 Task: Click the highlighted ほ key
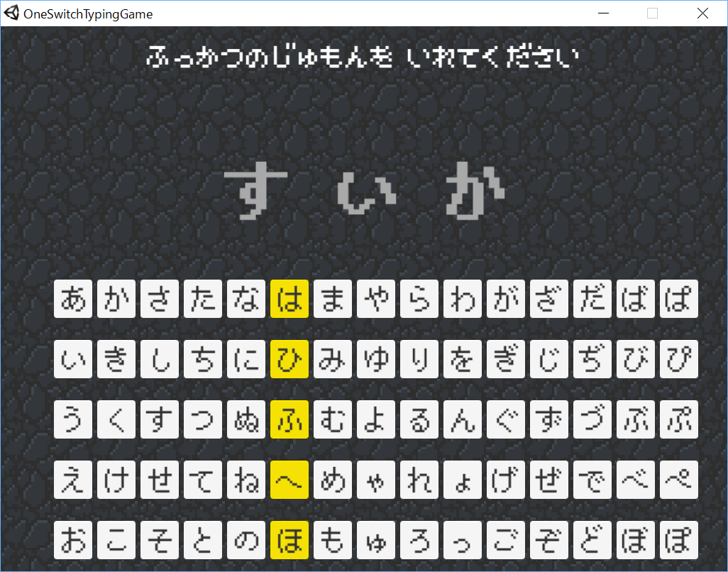pos(289,540)
